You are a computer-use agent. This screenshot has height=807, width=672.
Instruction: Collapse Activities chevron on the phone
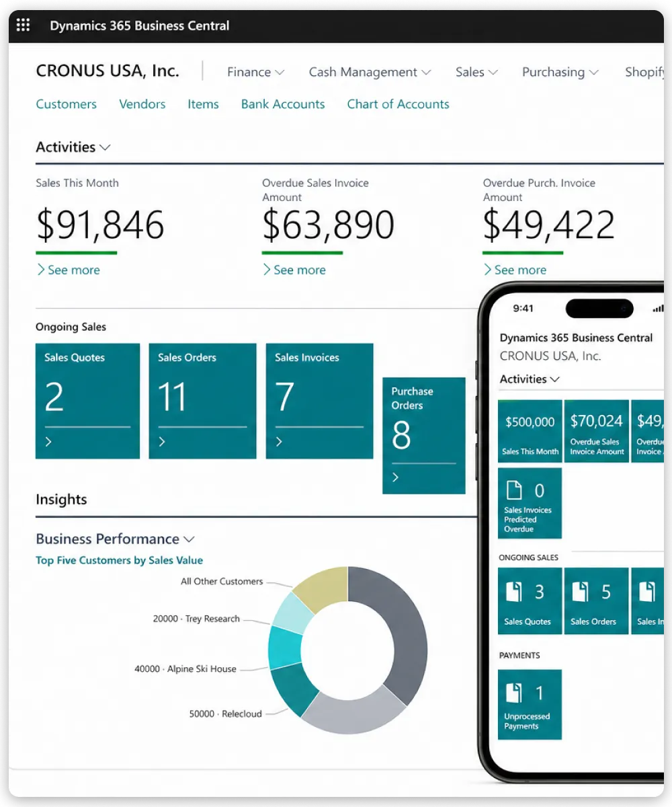[554, 379]
